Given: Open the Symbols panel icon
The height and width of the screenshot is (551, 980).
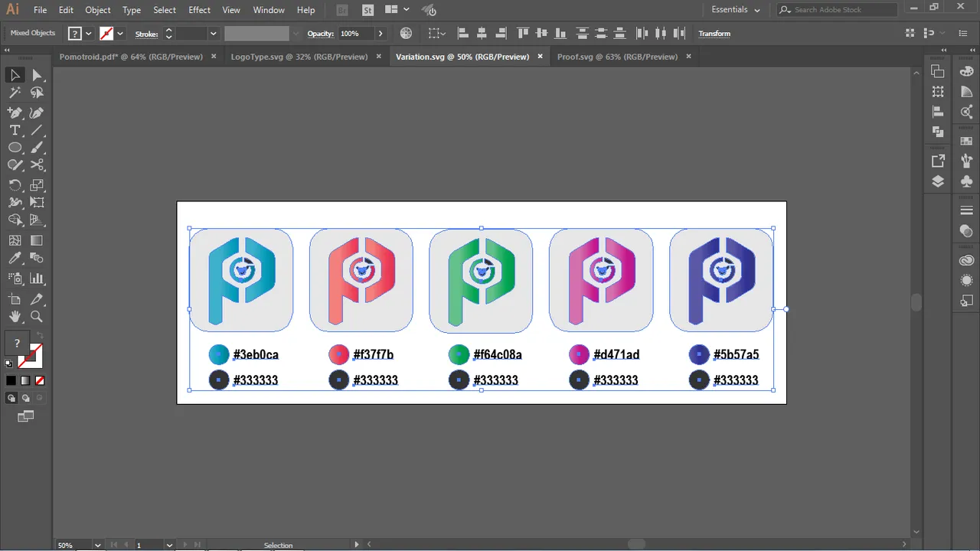Looking at the screenshot, I should coord(966,181).
